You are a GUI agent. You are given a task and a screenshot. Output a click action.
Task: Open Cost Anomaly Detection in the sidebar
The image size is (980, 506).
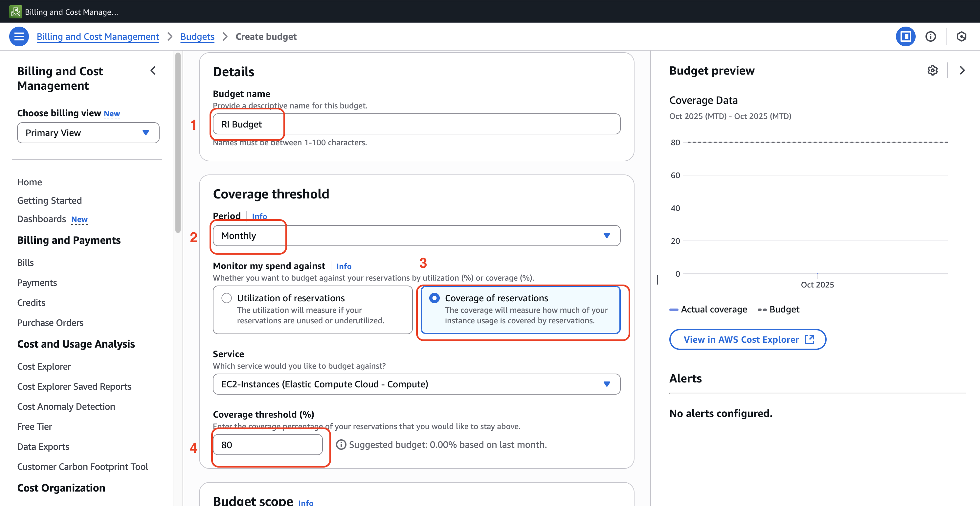[x=66, y=407]
